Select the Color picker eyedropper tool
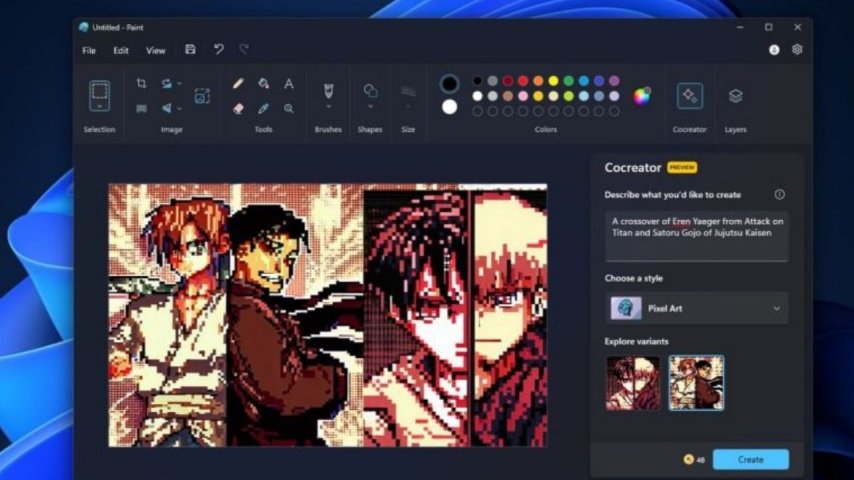The width and height of the screenshot is (854, 480). click(x=264, y=108)
